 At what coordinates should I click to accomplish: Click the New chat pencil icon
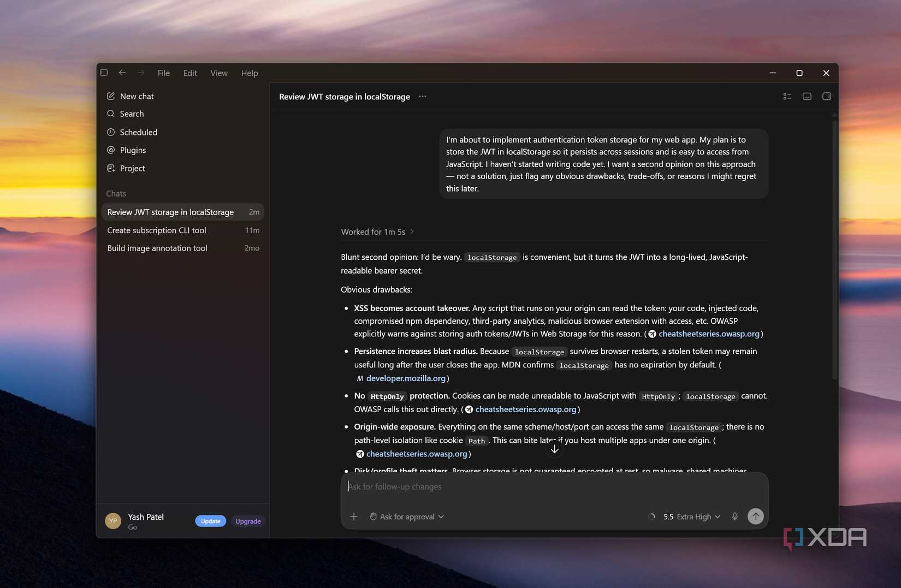tap(111, 96)
